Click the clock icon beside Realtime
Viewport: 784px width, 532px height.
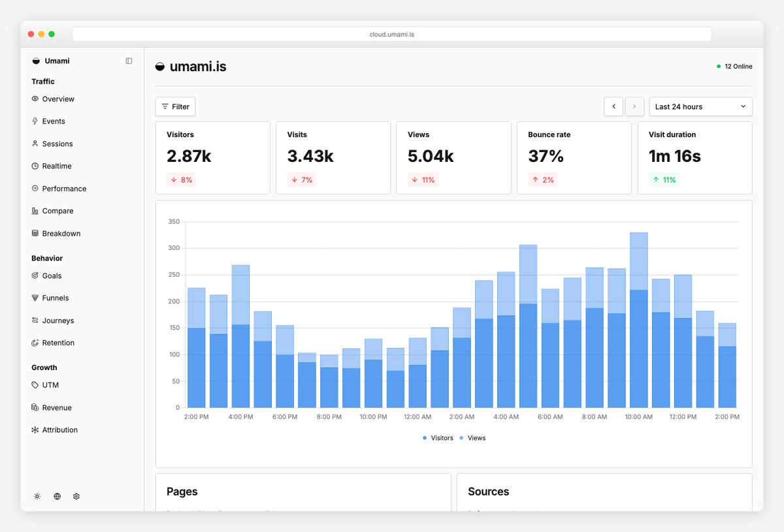click(x=35, y=166)
